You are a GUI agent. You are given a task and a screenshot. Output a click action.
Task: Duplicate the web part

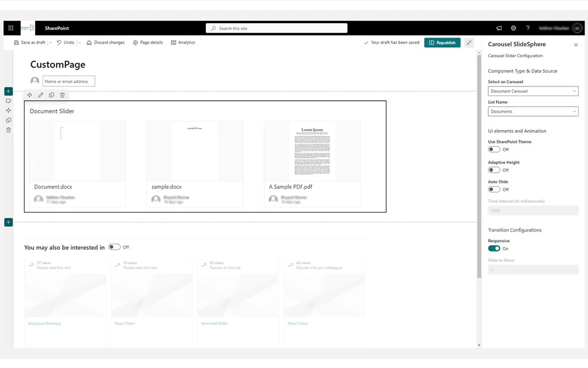(51, 95)
